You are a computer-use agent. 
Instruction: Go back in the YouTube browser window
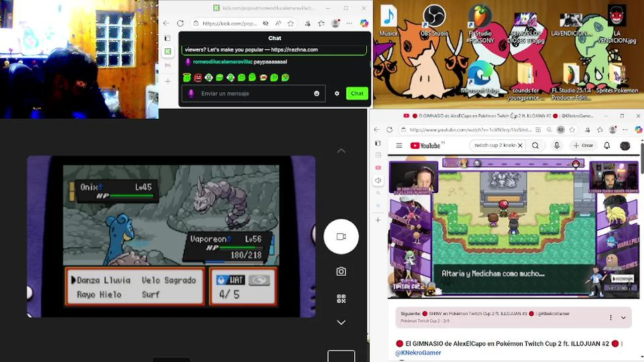(377, 130)
